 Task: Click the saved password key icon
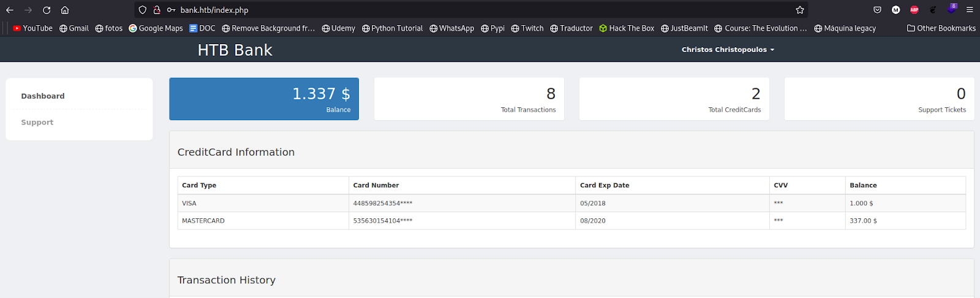click(x=171, y=10)
